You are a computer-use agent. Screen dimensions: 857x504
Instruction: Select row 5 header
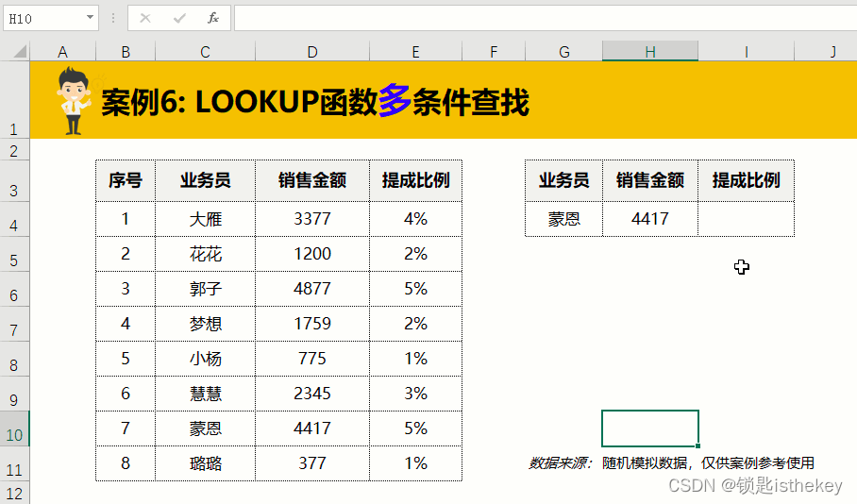click(15, 254)
